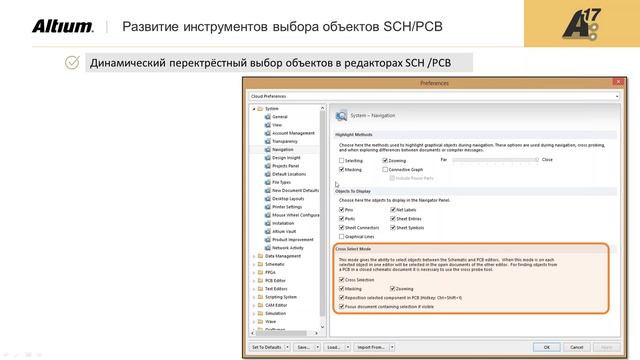Select the Navigation tree item
Screen dimensions: 640x360
(282, 150)
